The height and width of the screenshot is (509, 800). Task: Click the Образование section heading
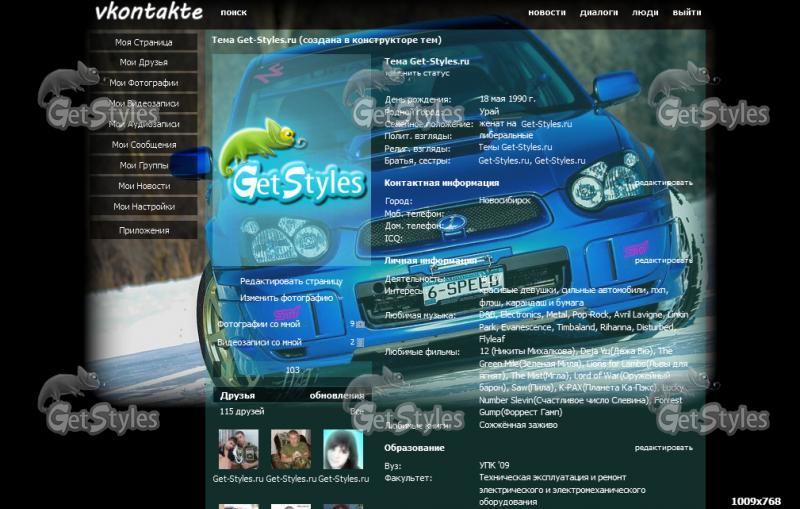tap(414, 448)
